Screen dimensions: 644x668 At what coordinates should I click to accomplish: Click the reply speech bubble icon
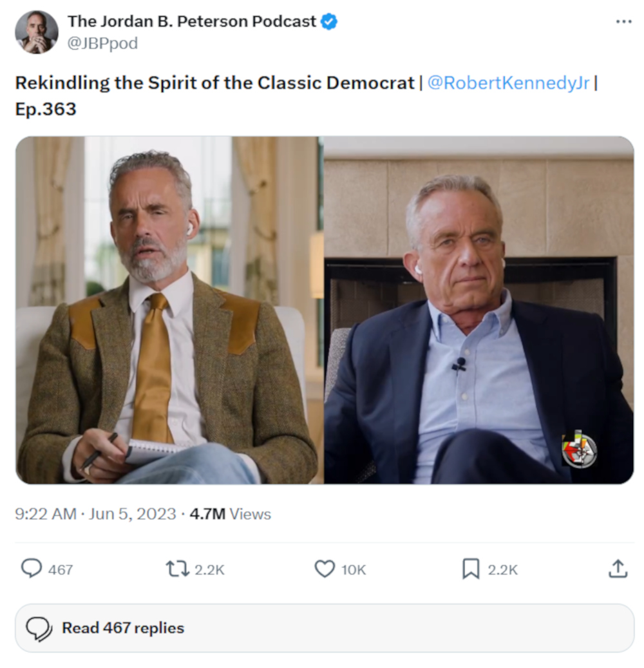(x=32, y=568)
